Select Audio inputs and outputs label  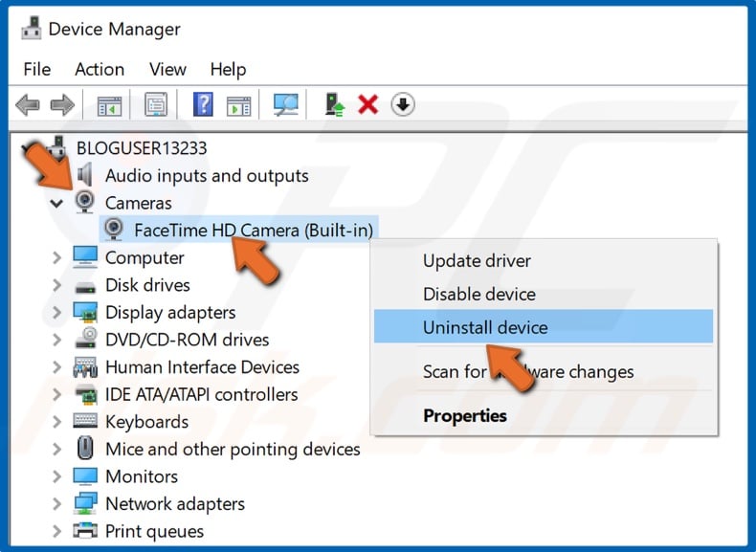point(207,175)
